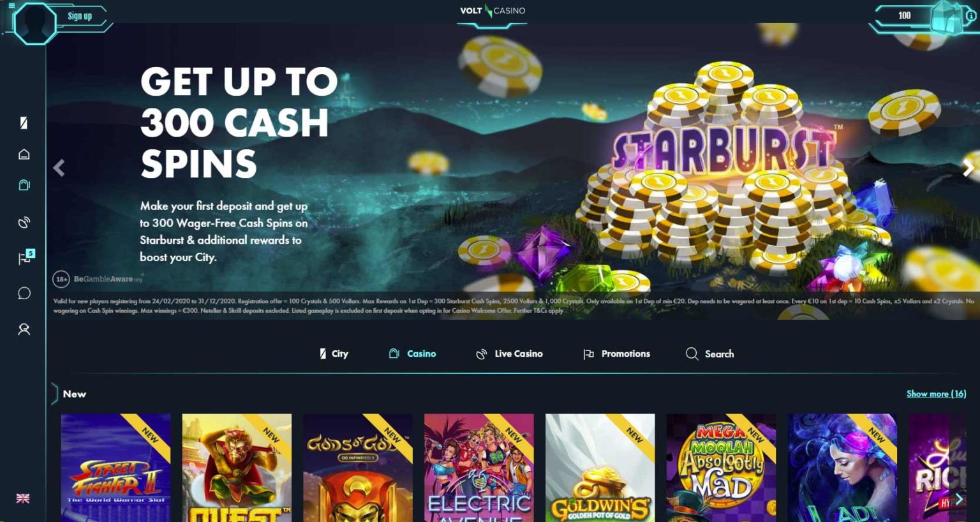
Task: Select the Live Casino tab
Action: point(509,354)
